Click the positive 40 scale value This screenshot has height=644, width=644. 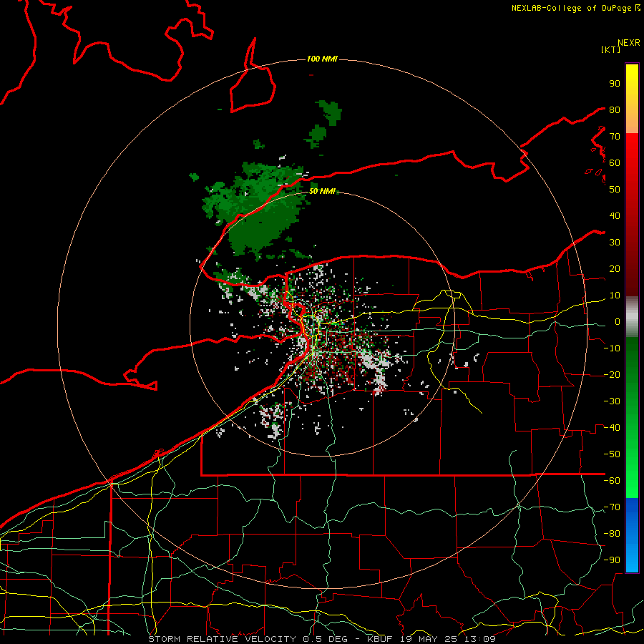615,216
